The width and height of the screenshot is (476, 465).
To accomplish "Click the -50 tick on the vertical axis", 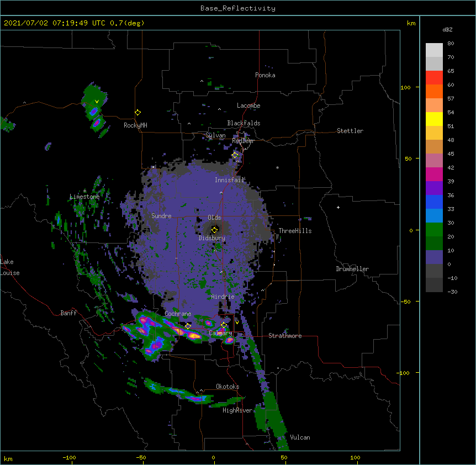I will pos(405,302).
